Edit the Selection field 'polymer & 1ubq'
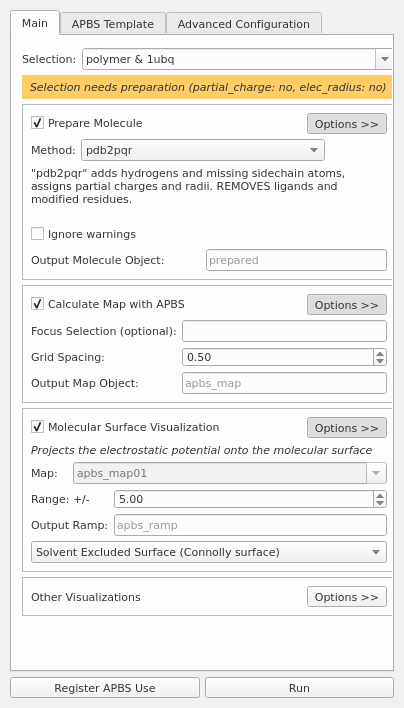The height and width of the screenshot is (708, 404). [229, 59]
